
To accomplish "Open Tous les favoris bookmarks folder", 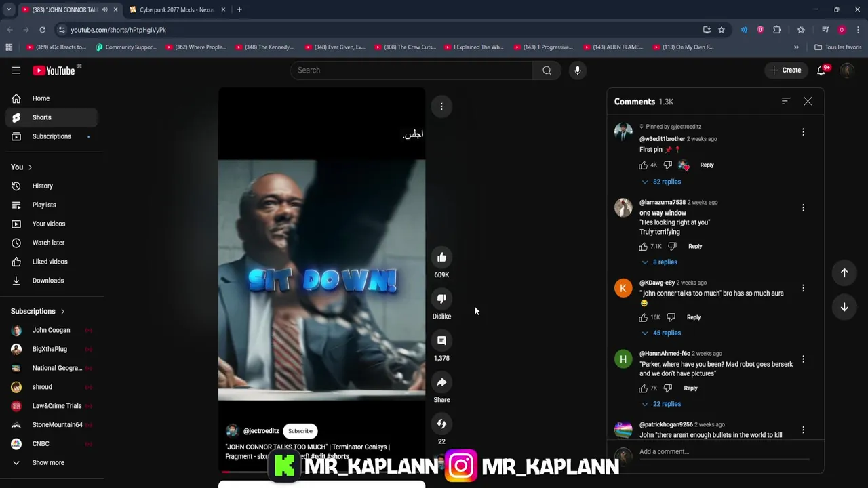I will pos(838,47).
